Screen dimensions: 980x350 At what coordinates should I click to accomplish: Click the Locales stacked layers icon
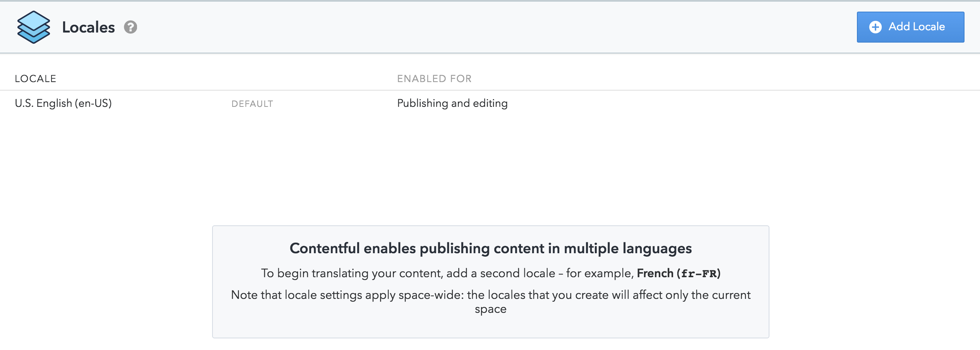[x=34, y=27]
